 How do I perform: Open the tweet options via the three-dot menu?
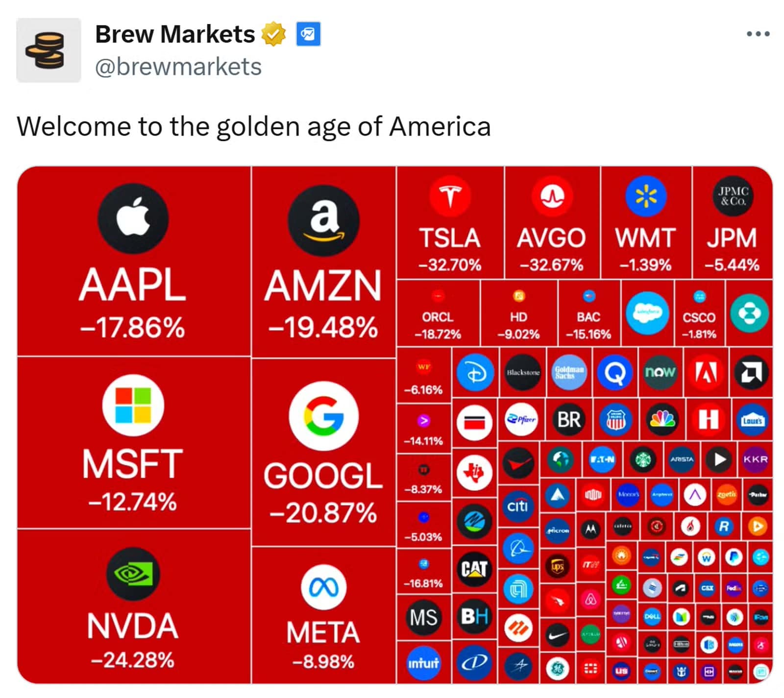(758, 33)
